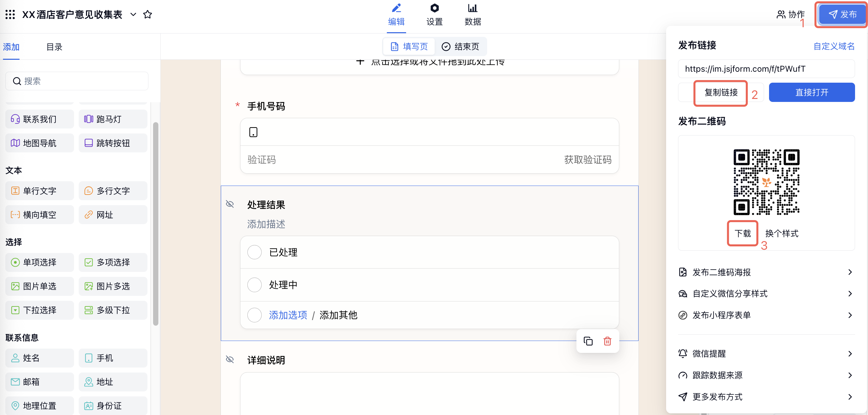
Task: Add 地址 field
Action: pyautogui.click(x=113, y=382)
